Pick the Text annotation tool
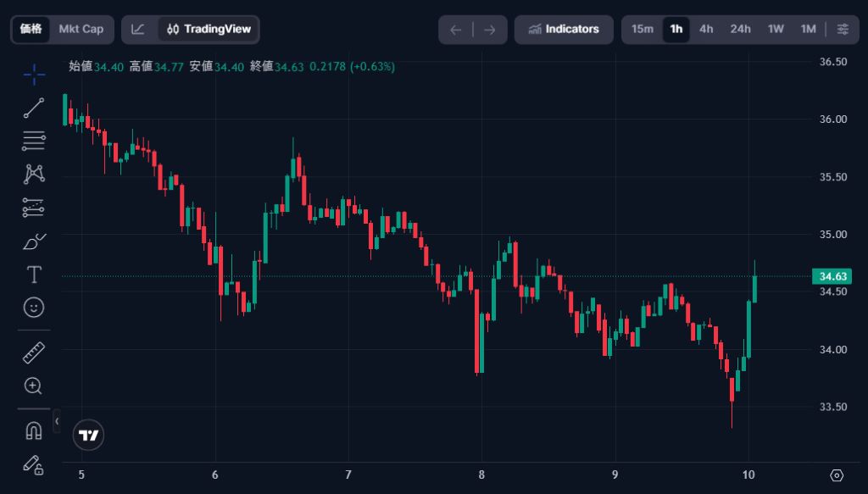This screenshot has width=868, height=494. pyautogui.click(x=34, y=275)
